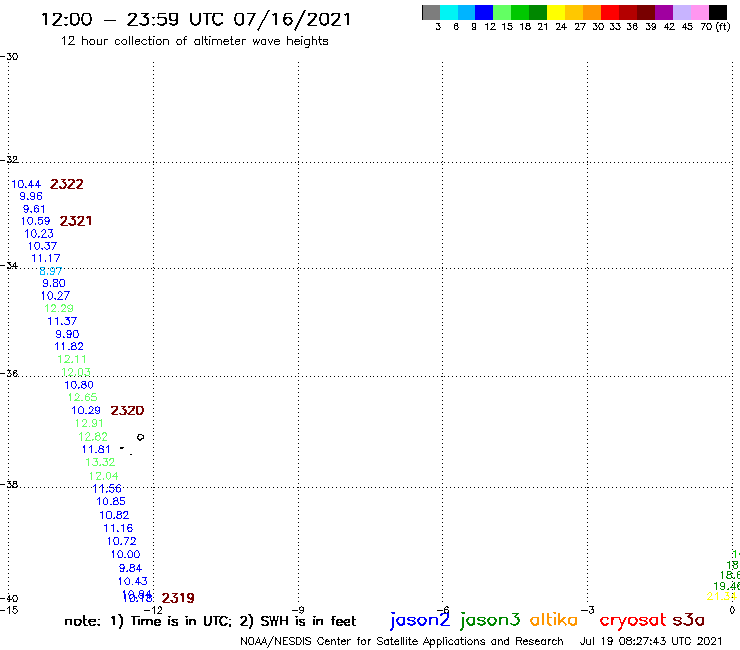Click the wave height value 9.84
Viewport: 740px width, 650px height.
pos(130,568)
